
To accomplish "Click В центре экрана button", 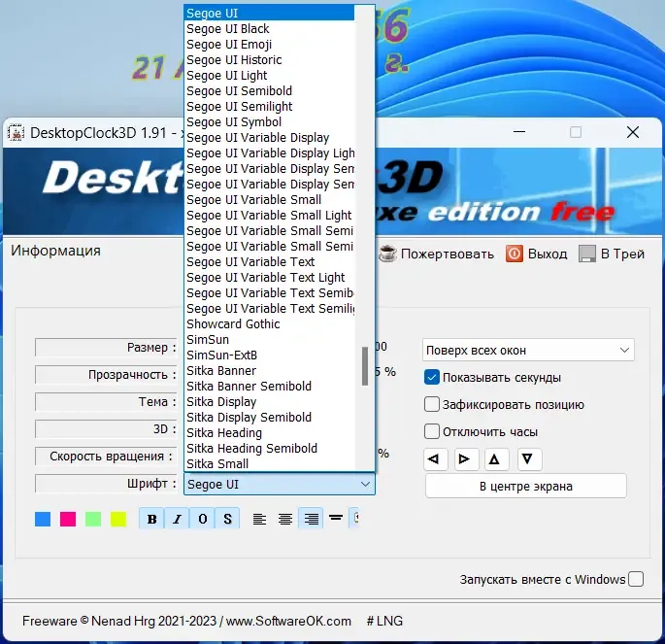I will (x=526, y=487).
